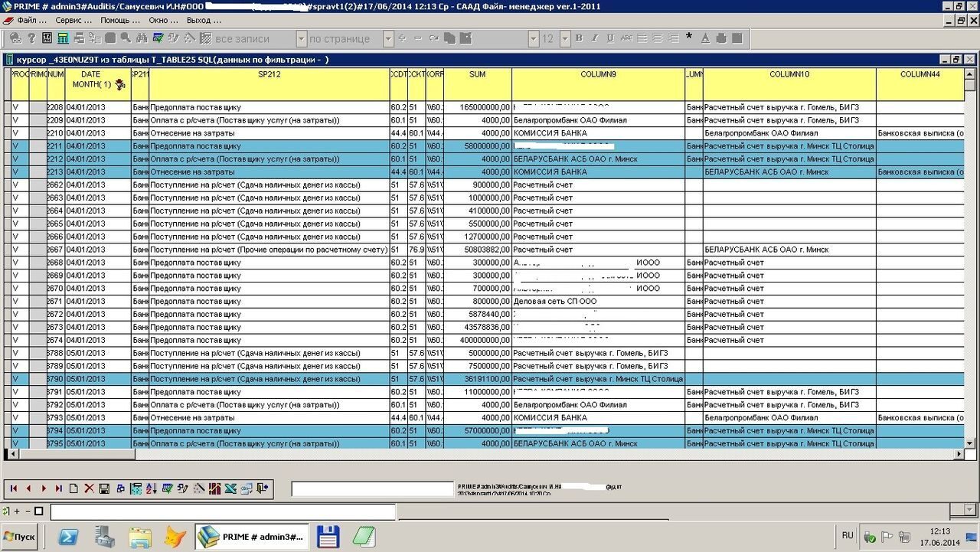
Task: Sort records with the A-Z icon
Action: 151,488
